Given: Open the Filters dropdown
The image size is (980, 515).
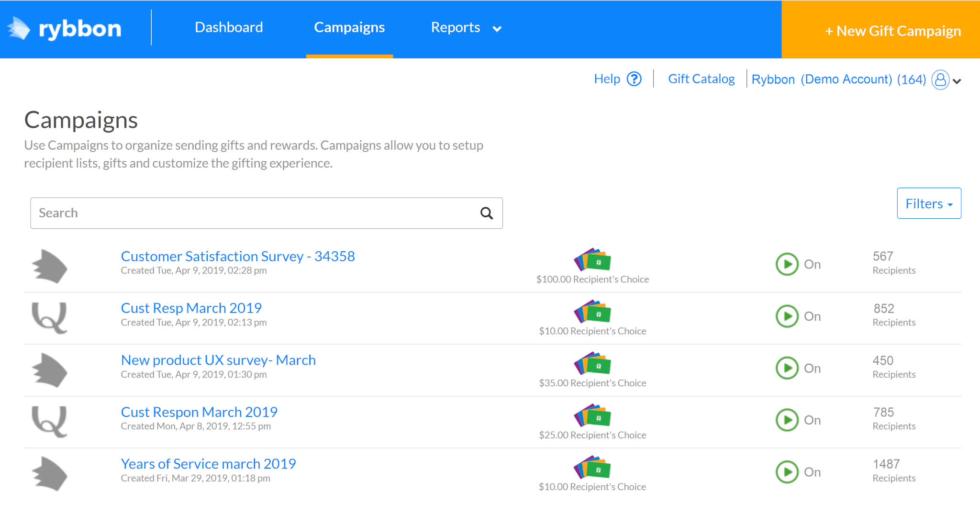Looking at the screenshot, I should point(929,203).
